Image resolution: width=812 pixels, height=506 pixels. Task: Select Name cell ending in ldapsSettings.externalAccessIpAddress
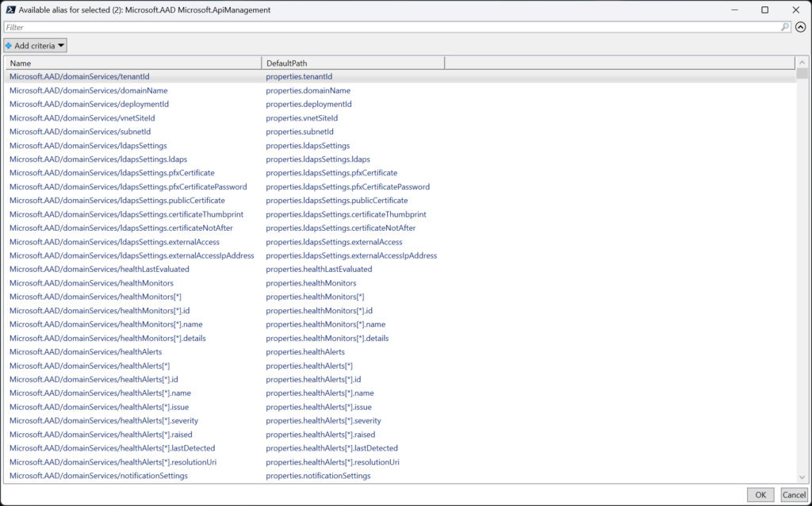(132, 255)
